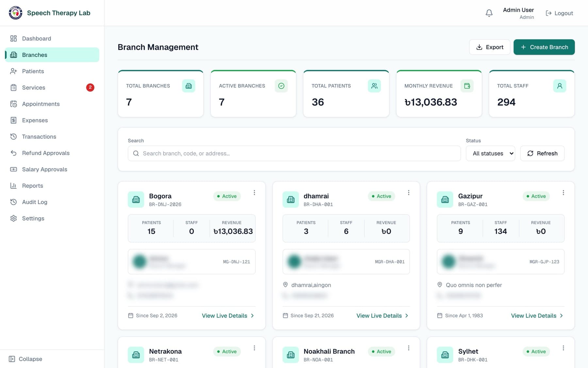Click the Total Staff person icon

(x=560, y=86)
